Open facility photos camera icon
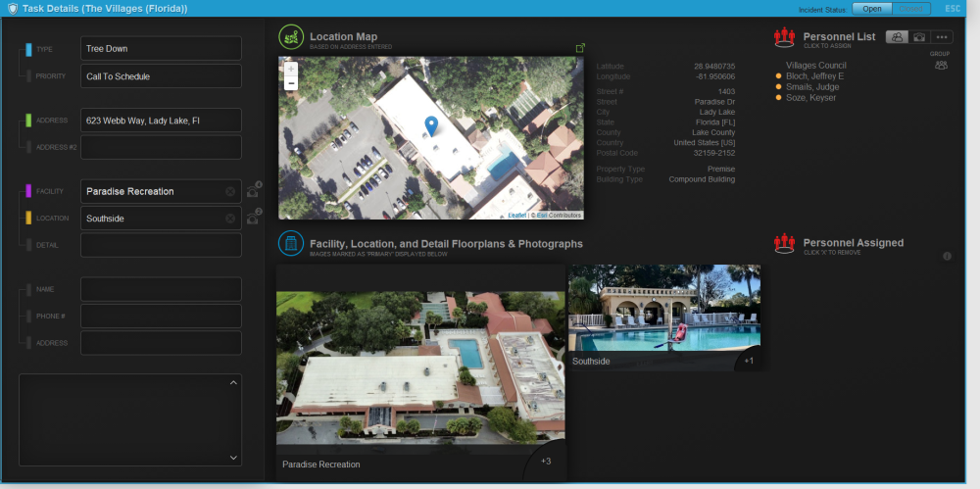This screenshot has width=980, height=489. pos(253,191)
